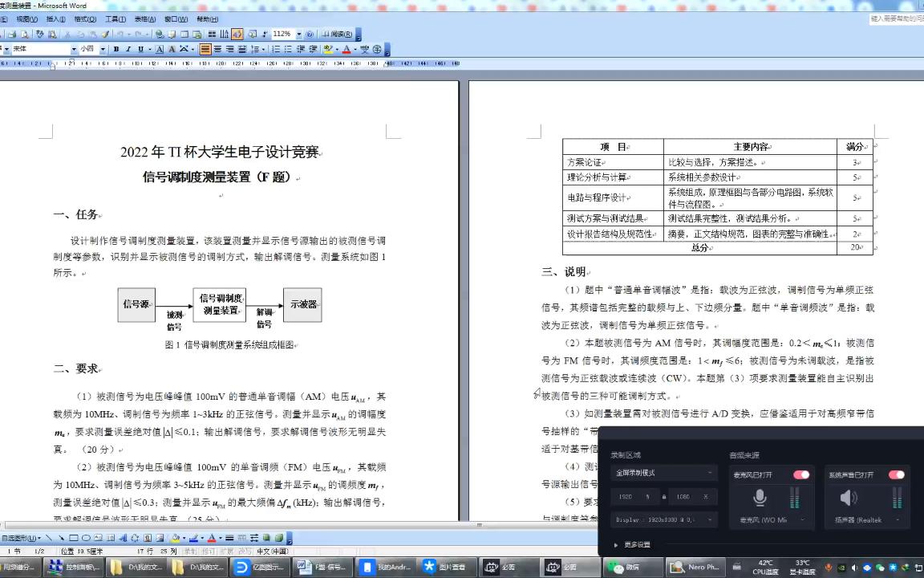This screenshot has width=924, height=578.
Task: Turn off the 麦克风已打开 microphone toggle
Action: coord(801,474)
